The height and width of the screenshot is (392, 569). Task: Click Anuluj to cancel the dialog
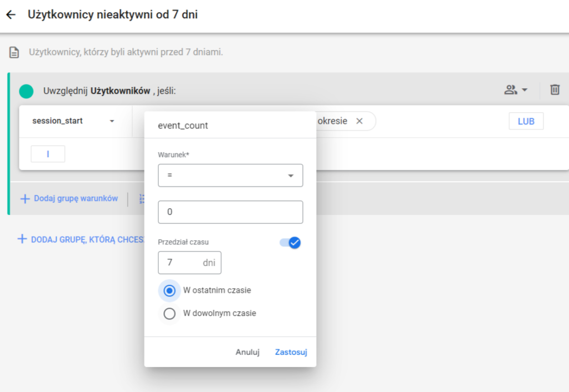tap(247, 352)
